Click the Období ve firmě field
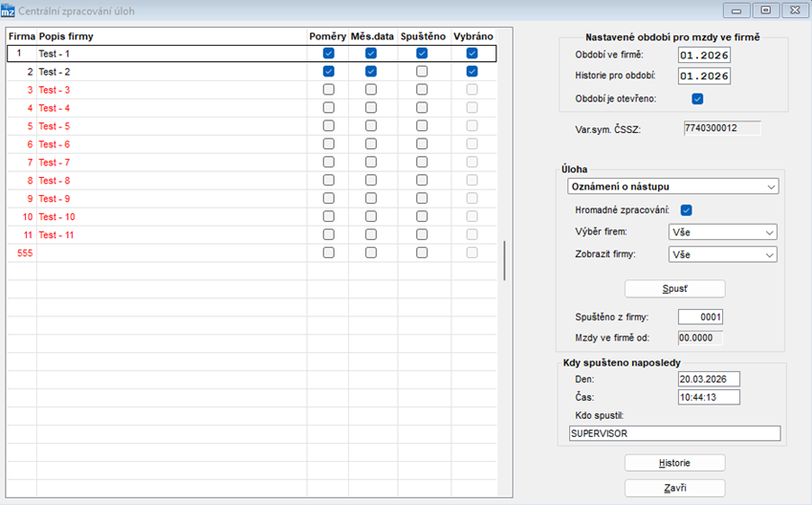The height and width of the screenshot is (505, 812). (x=704, y=55)
